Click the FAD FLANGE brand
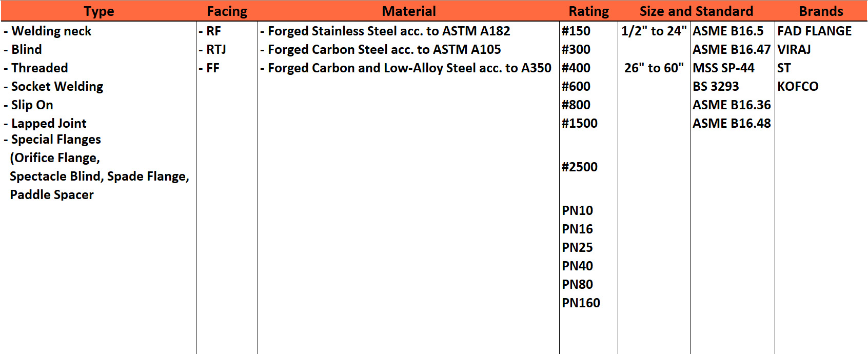The image size is (868, 354). click(814, 31)
